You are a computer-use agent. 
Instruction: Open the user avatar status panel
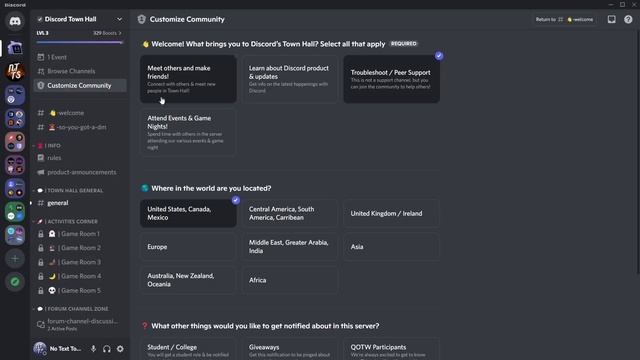coord(40,349)
